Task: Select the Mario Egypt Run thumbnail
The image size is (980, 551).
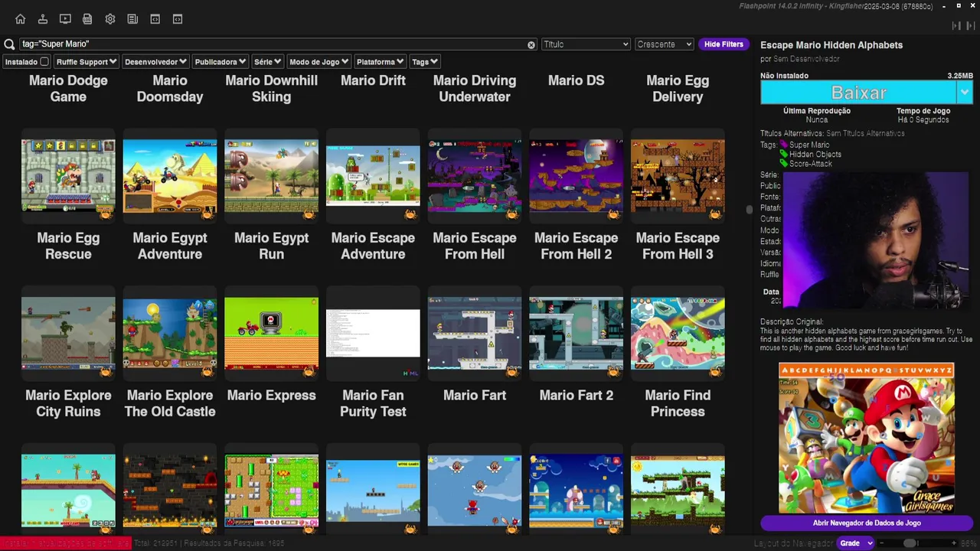Action: click(271, 176)
